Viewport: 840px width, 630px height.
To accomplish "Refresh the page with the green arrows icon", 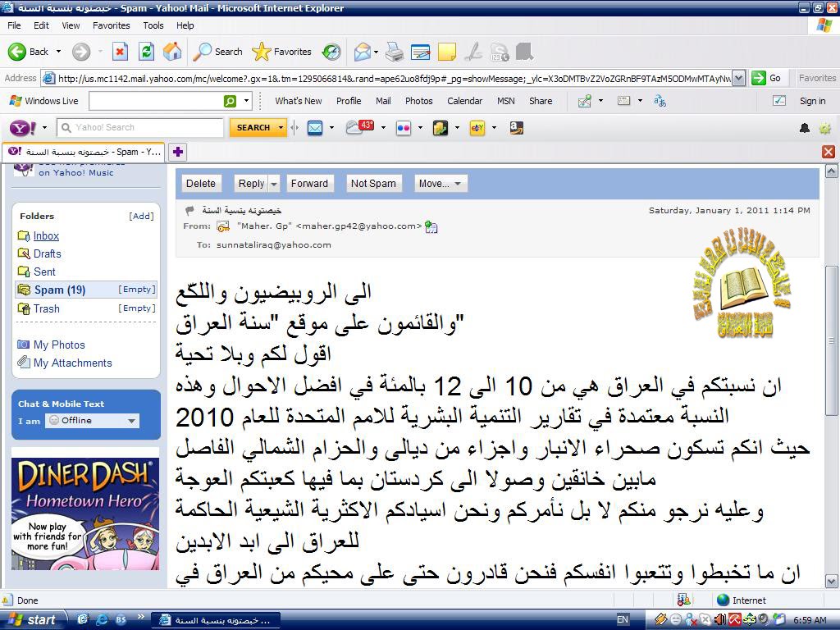I will pos(146,52).
